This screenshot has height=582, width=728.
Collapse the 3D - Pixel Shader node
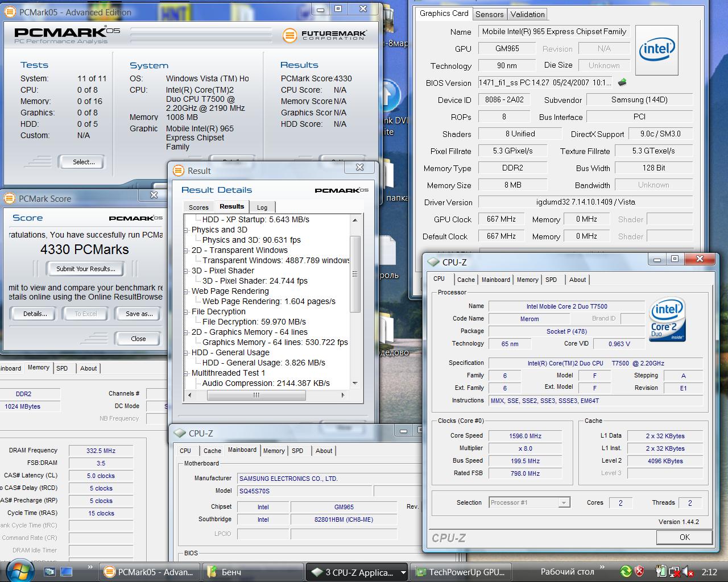pyautogui.click(x=187, y=271)
